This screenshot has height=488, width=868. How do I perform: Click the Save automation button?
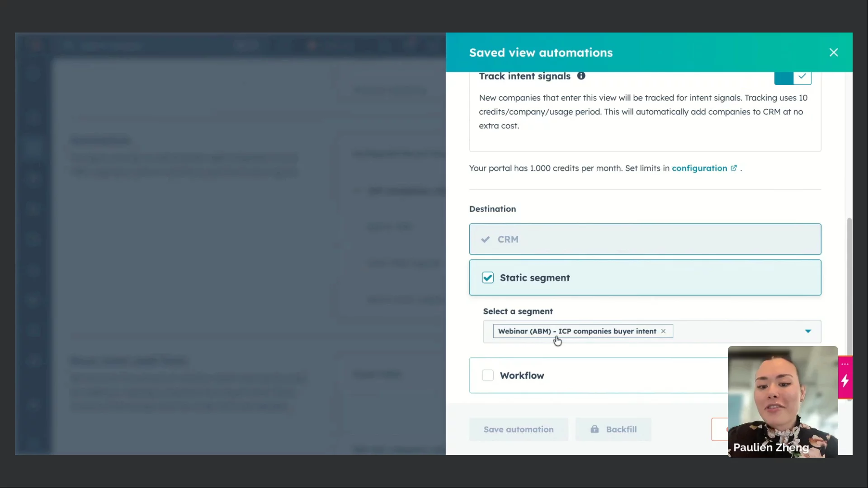click(x=518, y=429)
